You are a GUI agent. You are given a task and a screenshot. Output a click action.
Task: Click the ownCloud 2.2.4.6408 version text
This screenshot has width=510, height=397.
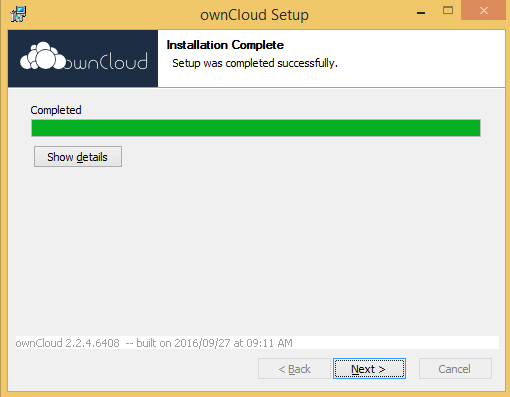pyautogui.click(x=67, y=343)
